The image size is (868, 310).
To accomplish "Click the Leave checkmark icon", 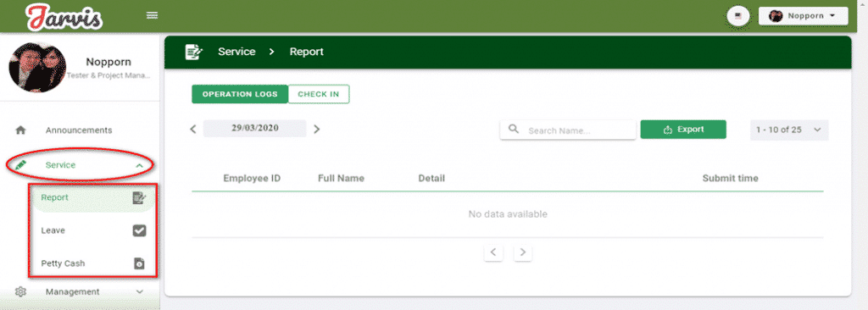I will (x=140, y=230).
